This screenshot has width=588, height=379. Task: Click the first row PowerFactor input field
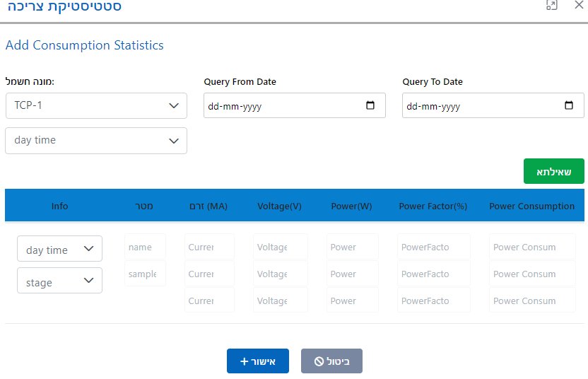click(x=433, y=247)
